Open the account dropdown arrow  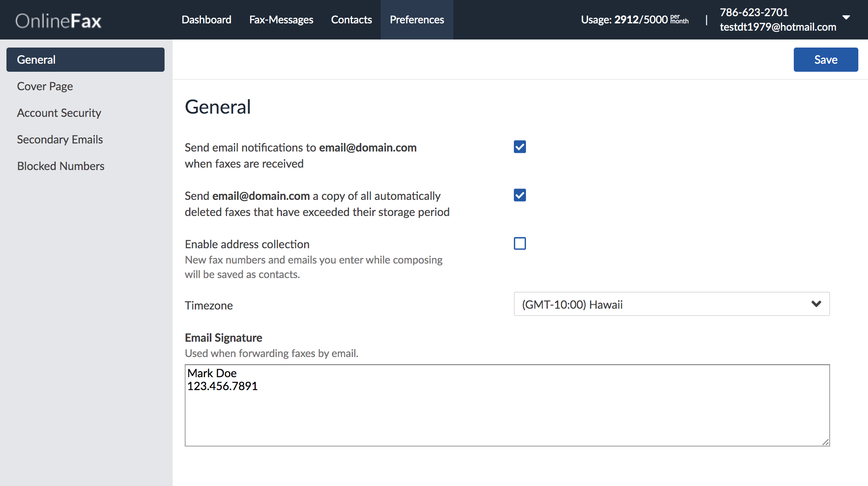coord(846,17)
